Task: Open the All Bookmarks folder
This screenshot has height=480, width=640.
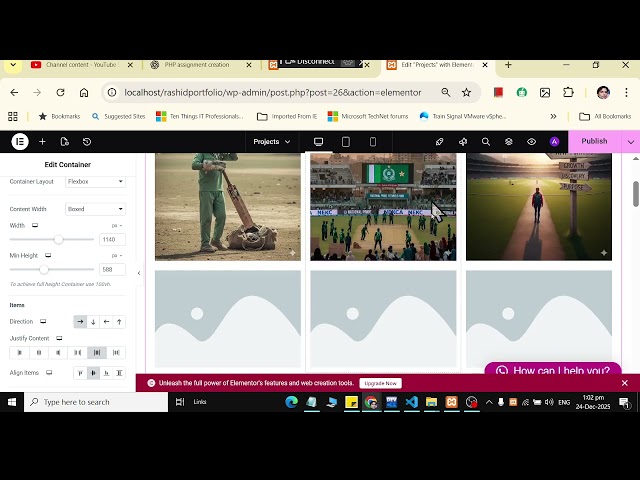Action: click(605, 116)
